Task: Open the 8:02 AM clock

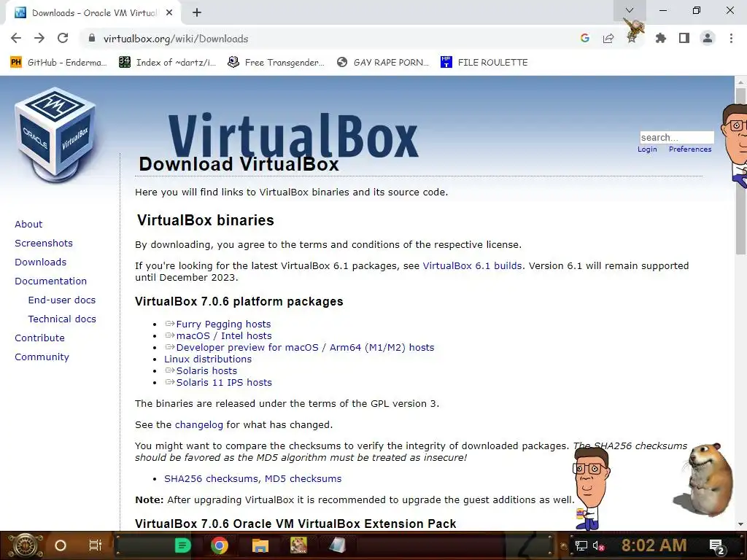Action: point(654,545)
